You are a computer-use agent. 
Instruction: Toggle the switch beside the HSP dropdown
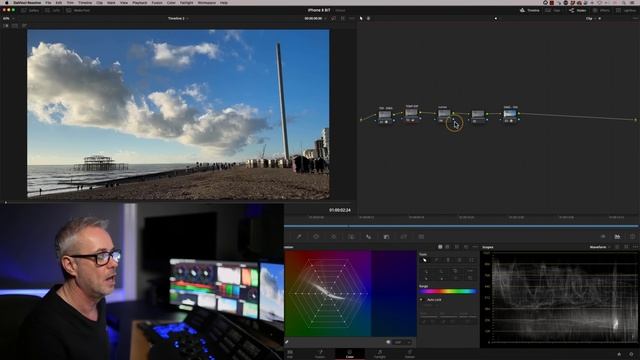(x=388, y=342)
